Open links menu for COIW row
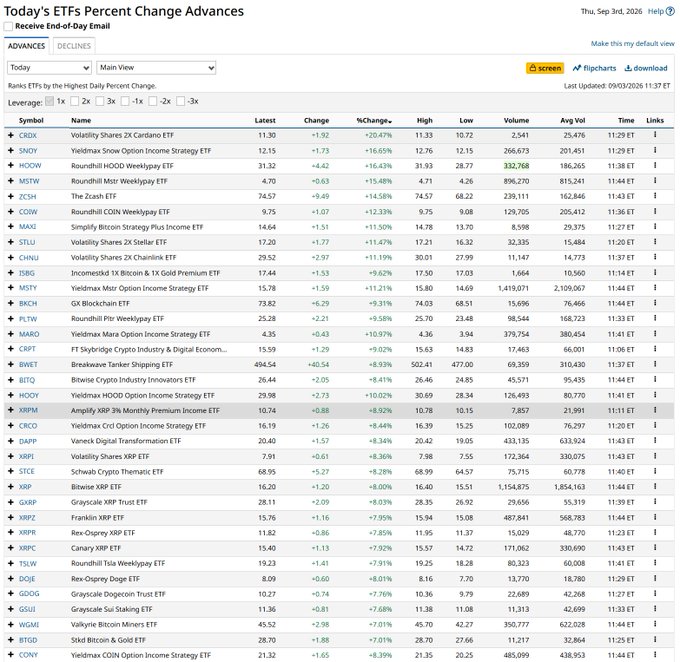The width and height of the screenshot is (680, 662). coord(655,211)
